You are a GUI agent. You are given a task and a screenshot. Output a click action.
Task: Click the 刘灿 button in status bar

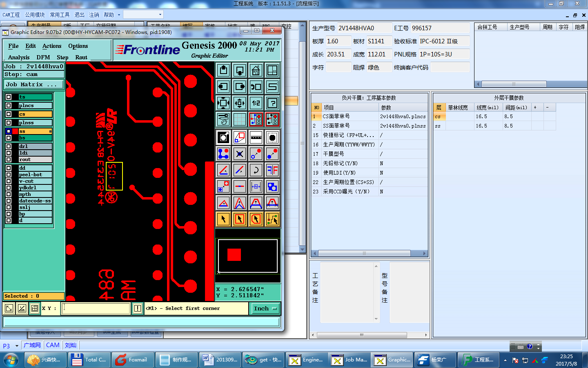tap(71, 345)
